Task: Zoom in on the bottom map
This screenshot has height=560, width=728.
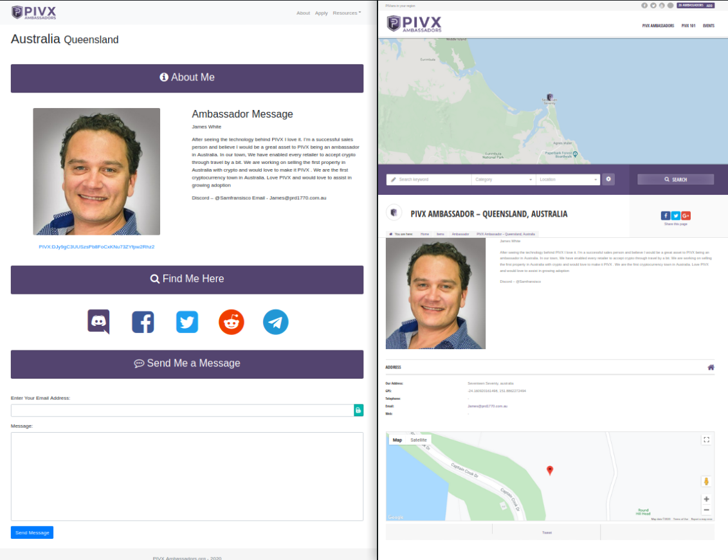Action: (706, 499)
